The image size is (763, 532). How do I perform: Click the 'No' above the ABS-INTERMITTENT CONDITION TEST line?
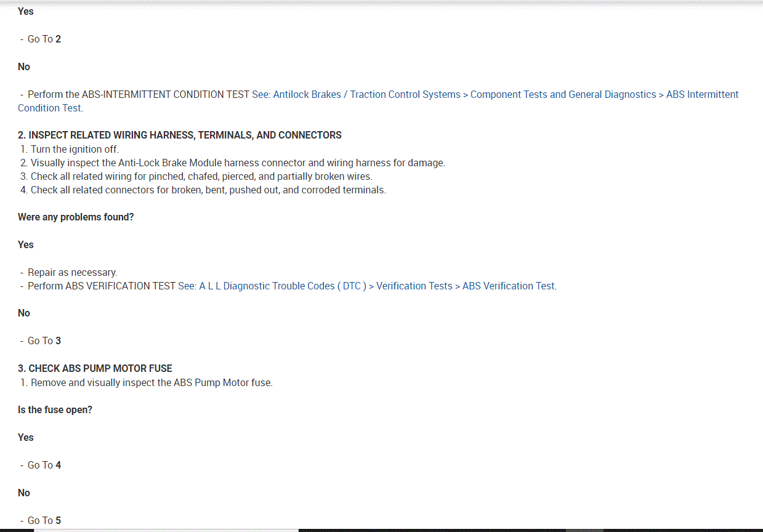click(x=24, y=66)
